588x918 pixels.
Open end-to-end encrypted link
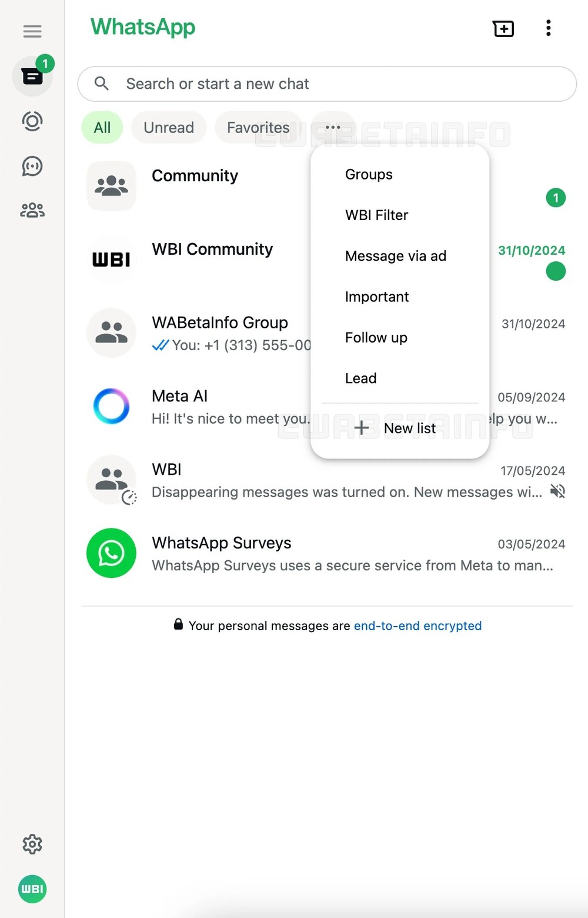pos(417,626)
